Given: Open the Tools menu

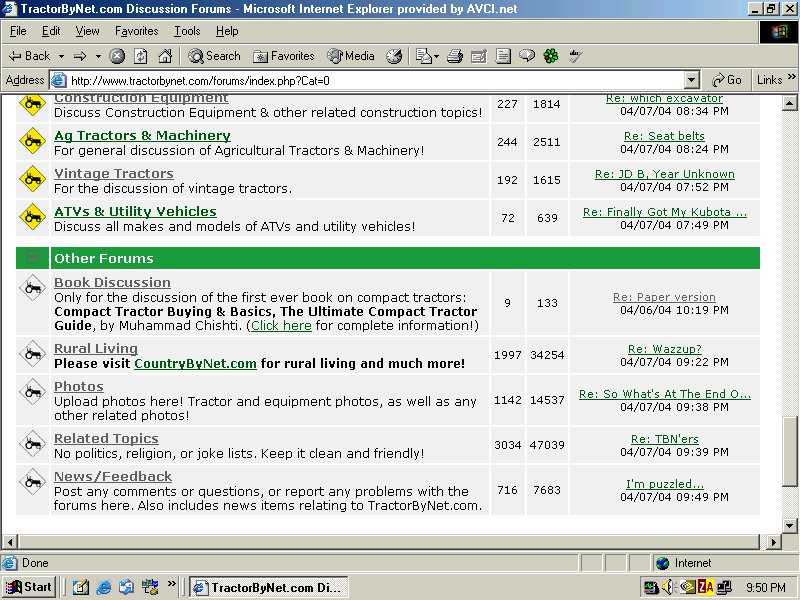Looking at the screenshot, I should click(x=187, y=31).
